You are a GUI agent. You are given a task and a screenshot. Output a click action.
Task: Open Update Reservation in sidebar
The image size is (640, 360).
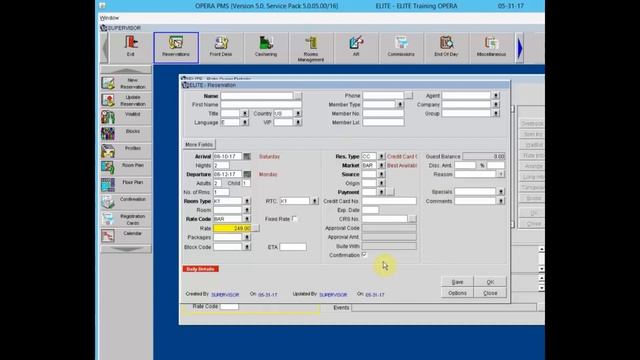click(126, 100)
